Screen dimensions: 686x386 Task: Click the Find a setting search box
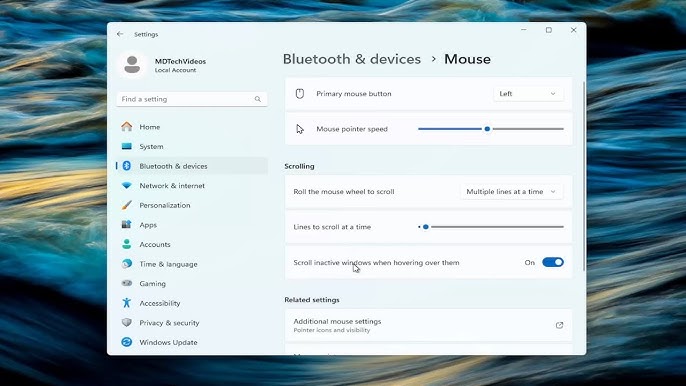[x=192, y=99]
